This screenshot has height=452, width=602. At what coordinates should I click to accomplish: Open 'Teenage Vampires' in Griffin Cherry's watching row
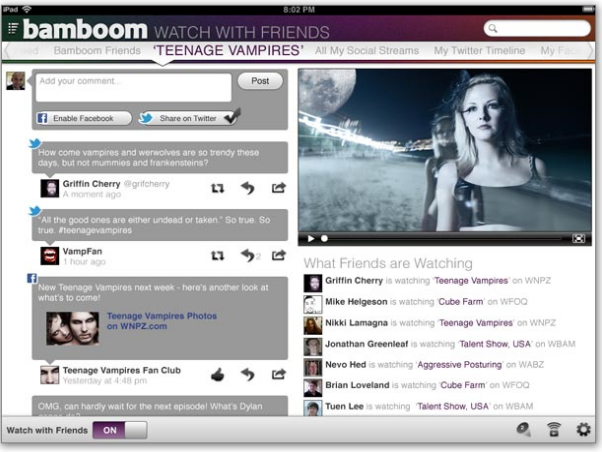471,281
